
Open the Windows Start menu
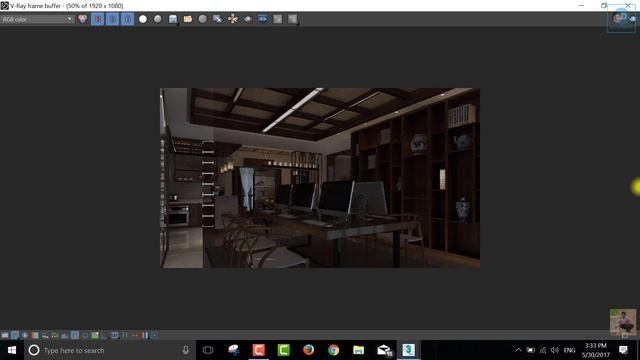pyautogui.click(x=12, y=350)
